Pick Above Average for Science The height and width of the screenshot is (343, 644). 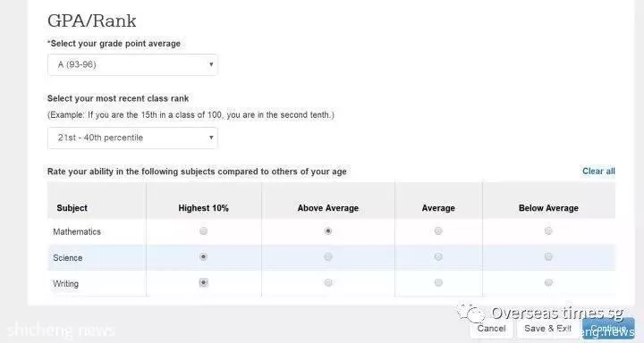(327, 257)
